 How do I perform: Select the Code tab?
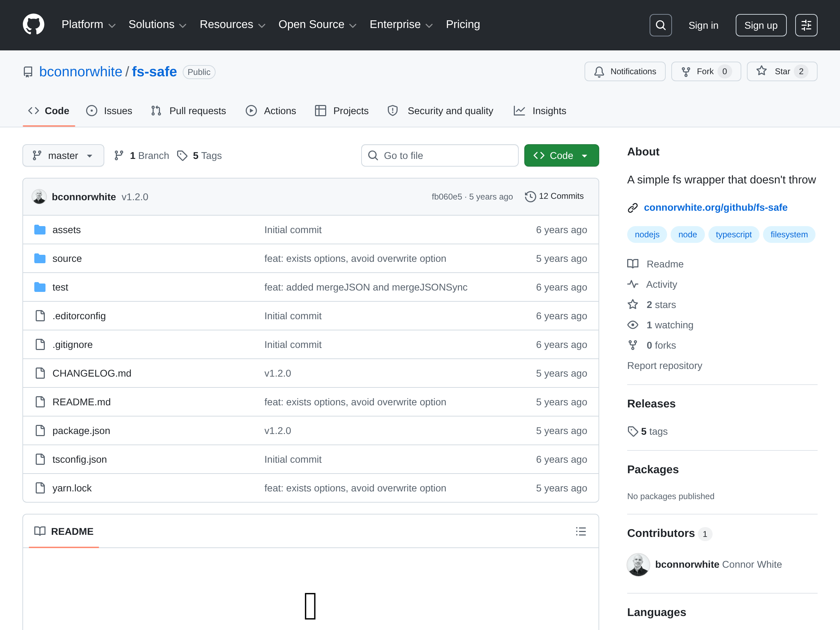pos(49,111)
